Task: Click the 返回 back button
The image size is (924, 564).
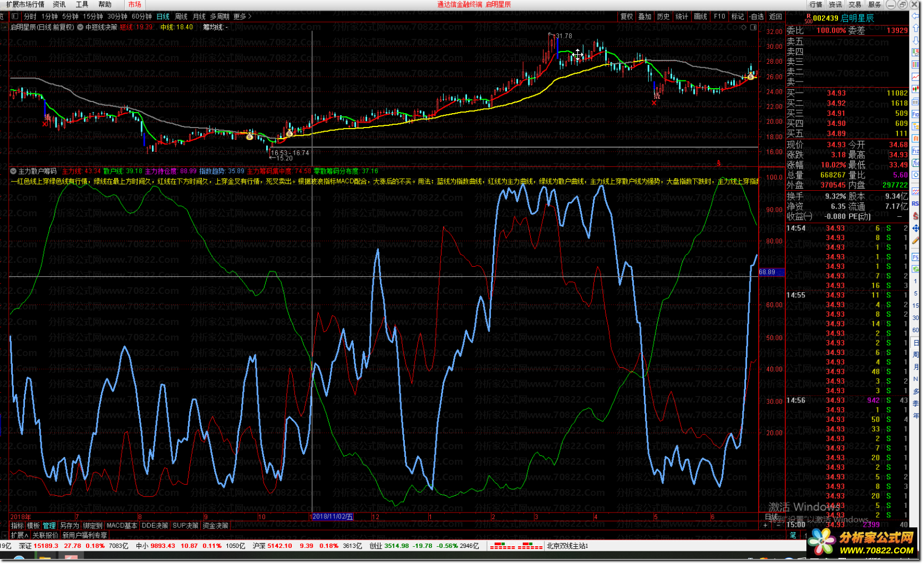Action: tap(775, 17)
